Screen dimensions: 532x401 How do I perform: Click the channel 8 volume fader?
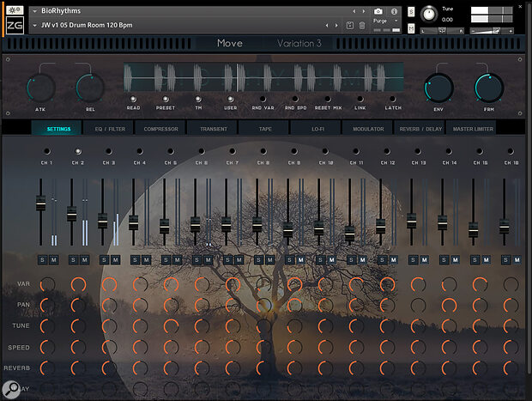tap(257, 224)
